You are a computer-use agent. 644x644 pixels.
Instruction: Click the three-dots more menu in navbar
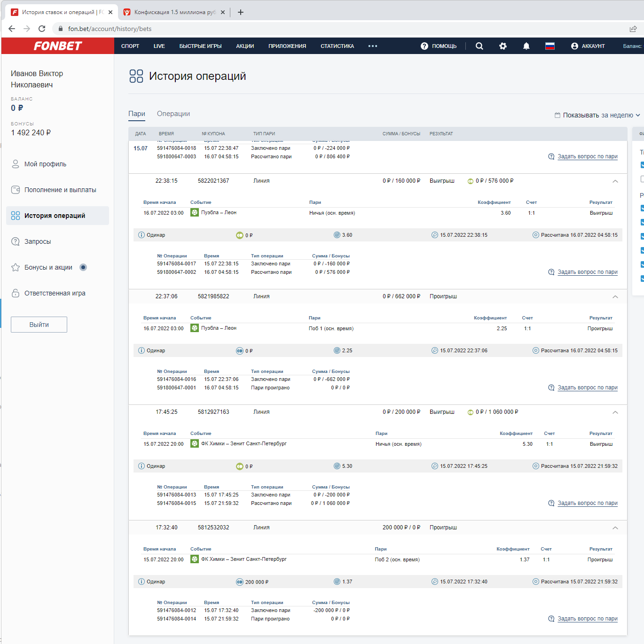(373, 46)
